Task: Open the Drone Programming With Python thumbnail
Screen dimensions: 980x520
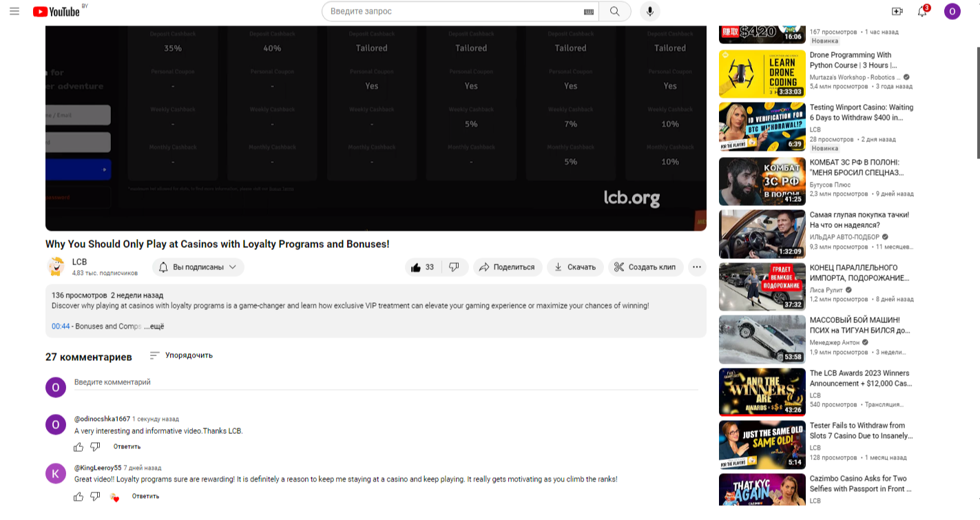Action: [762, 74]
